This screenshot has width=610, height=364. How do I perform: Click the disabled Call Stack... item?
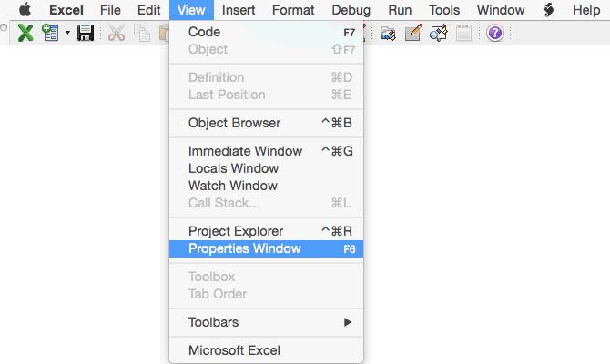click(x=267, y=203)
